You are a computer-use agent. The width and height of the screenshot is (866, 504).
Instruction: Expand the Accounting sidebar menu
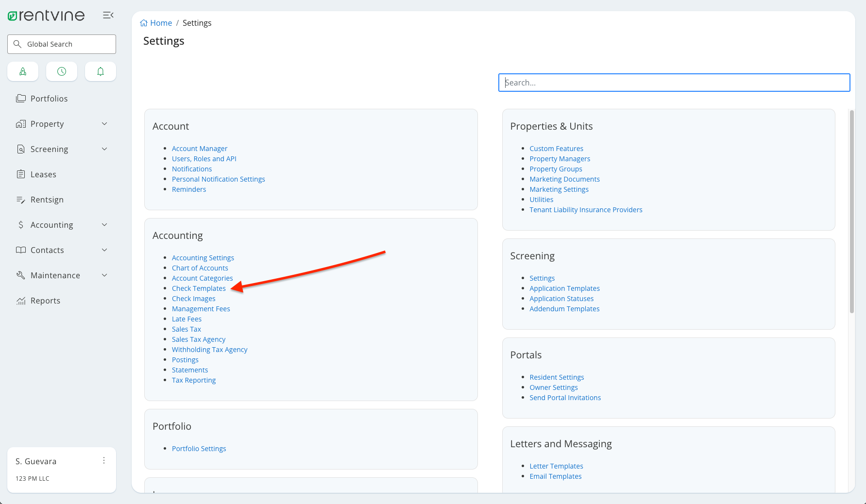pos(104,225)
